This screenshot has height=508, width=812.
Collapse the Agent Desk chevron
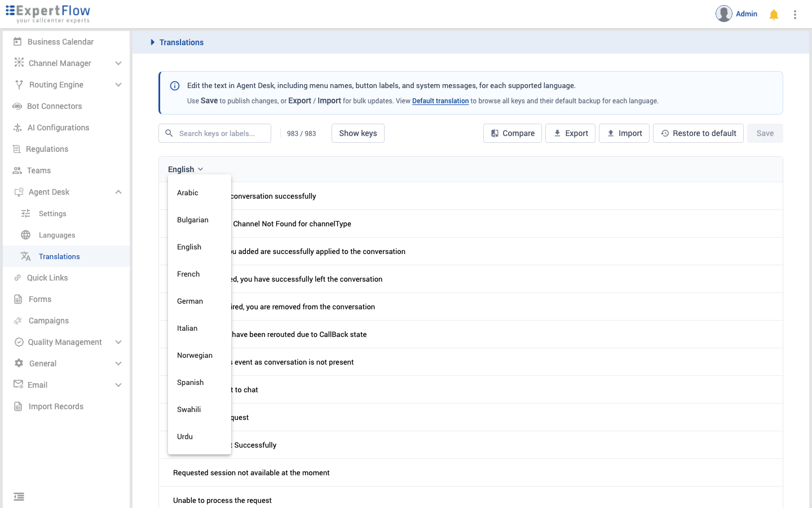(118, 192)
